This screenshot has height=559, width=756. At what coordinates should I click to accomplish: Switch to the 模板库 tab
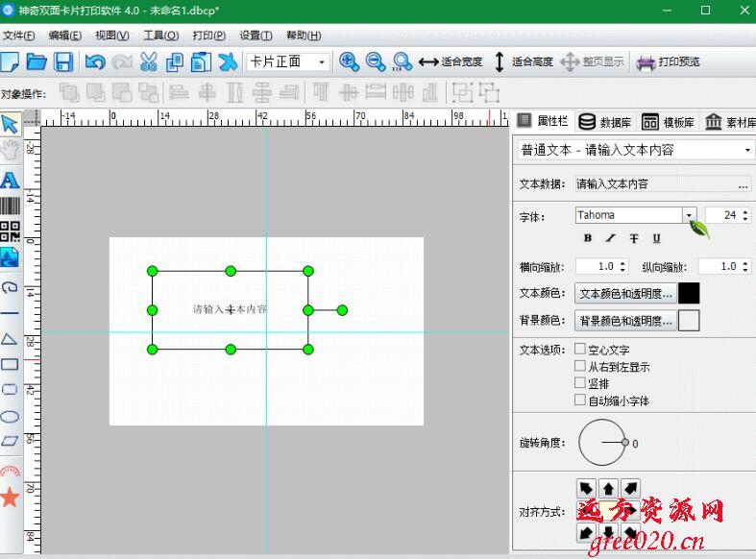669,122
